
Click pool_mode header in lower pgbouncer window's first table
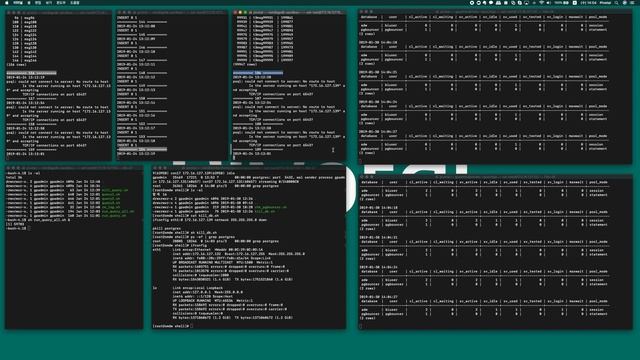(x=598, y=182)
